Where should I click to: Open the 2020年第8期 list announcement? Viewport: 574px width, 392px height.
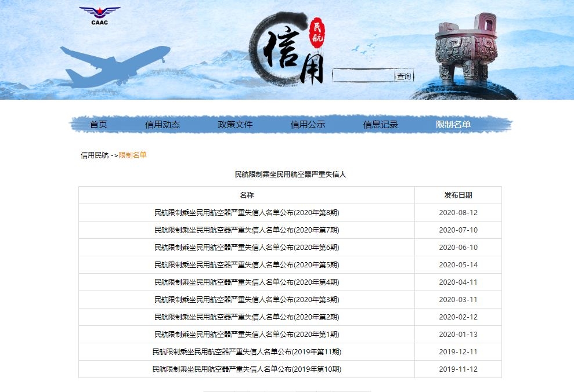[x=247, y=213]
